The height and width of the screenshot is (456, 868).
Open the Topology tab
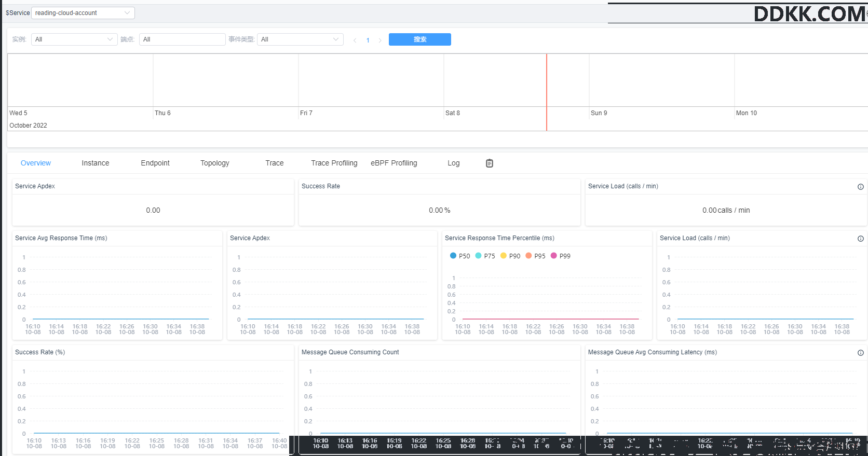pyautogui.click(x=215, y=163)
